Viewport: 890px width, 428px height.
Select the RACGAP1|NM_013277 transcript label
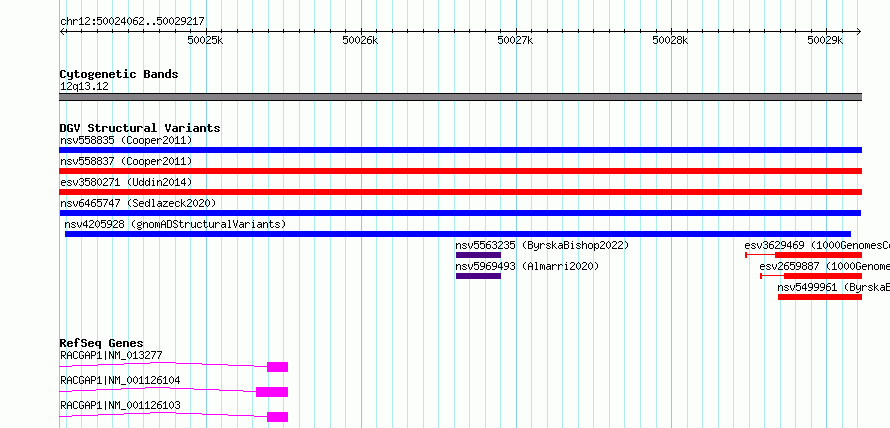[x=111, y=355]
